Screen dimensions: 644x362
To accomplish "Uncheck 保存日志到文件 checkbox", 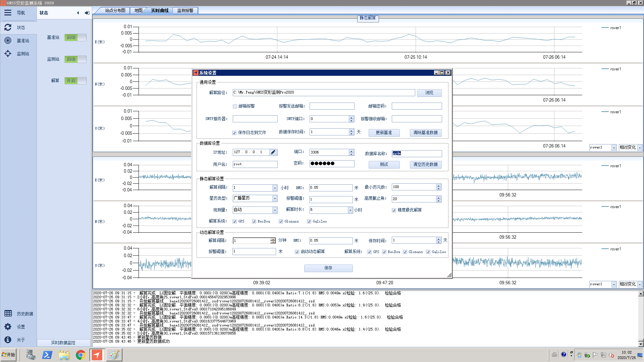I will point(234,133).
